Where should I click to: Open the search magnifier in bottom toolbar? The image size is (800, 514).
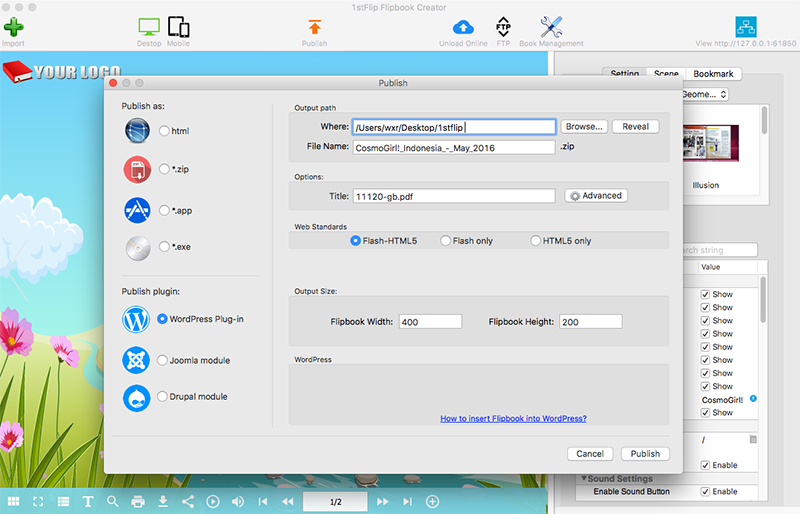tap(113, 502)
